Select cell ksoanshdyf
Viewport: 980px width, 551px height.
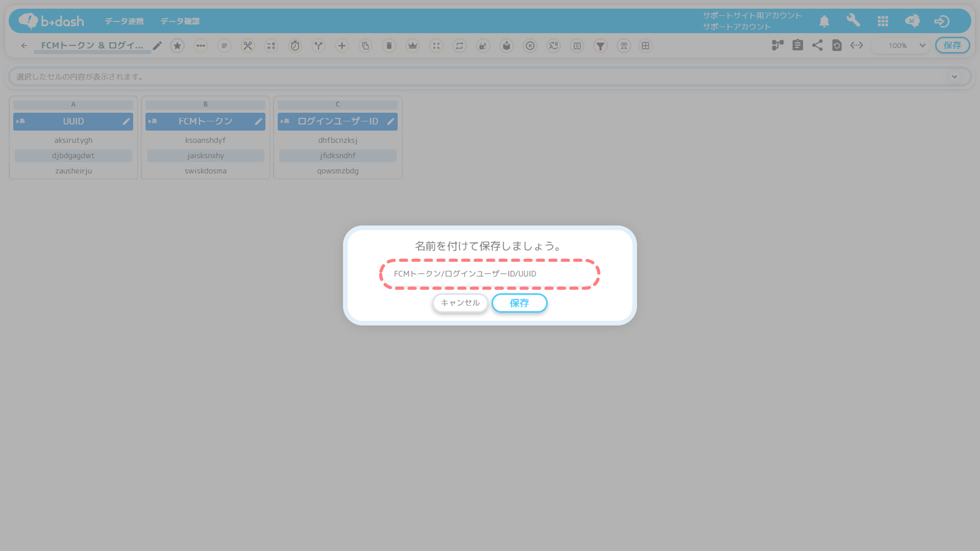205,140
